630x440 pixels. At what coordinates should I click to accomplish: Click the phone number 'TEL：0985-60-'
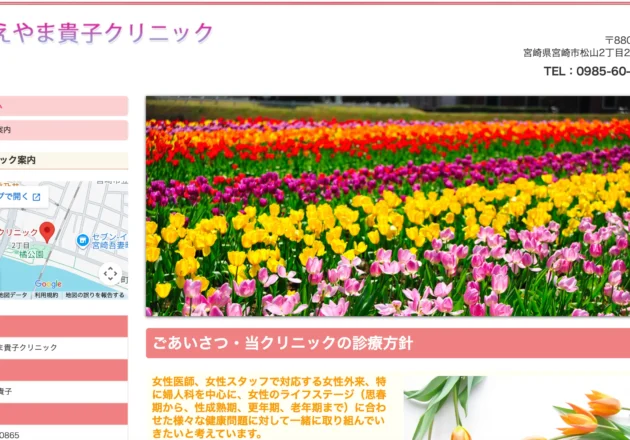coord(587,71)
